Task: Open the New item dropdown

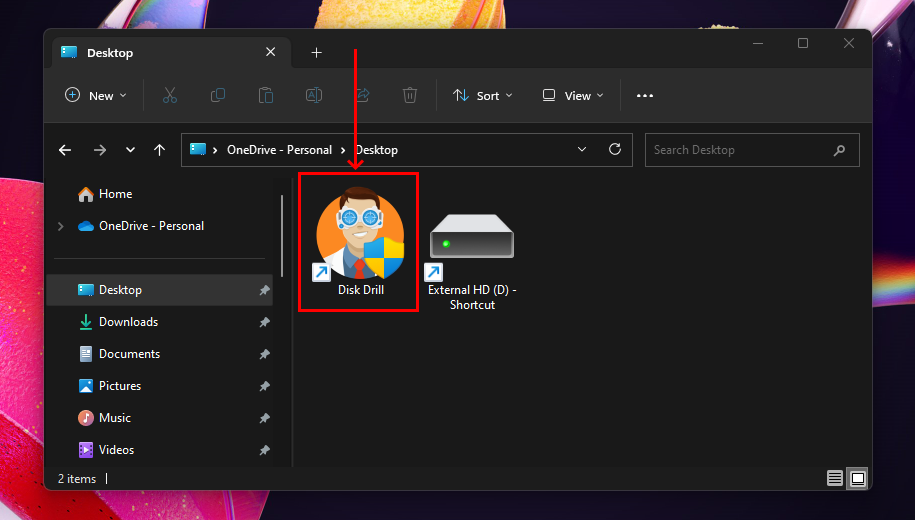Action: coord(96,96)
